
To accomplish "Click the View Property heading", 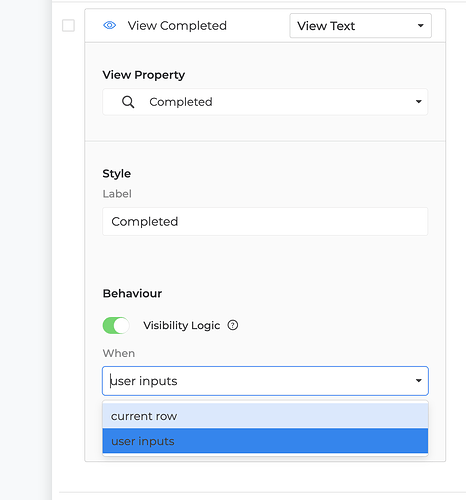I will (x=144, y=75).
